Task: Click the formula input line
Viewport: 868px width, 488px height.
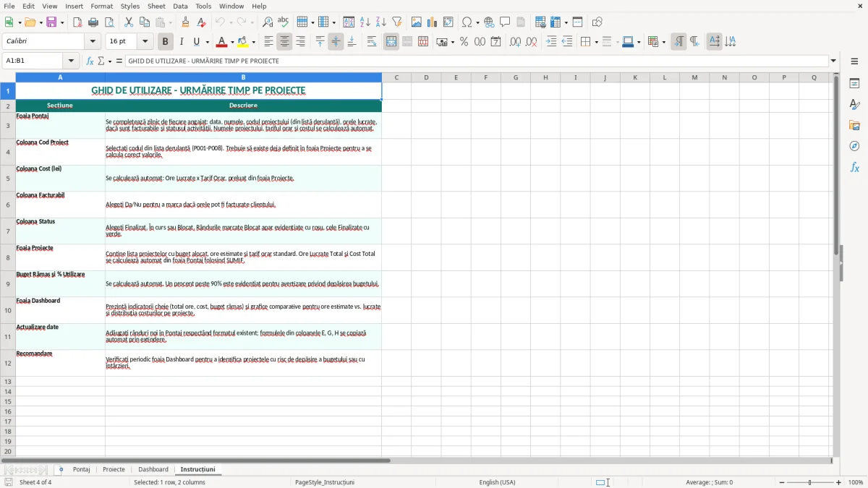Action: pos(476,61)
